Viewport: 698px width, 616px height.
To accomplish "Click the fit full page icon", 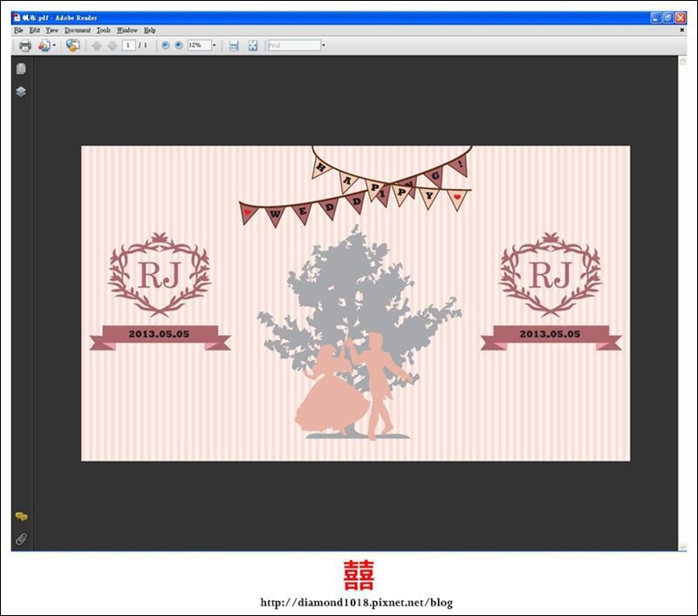I will [253, 45].
